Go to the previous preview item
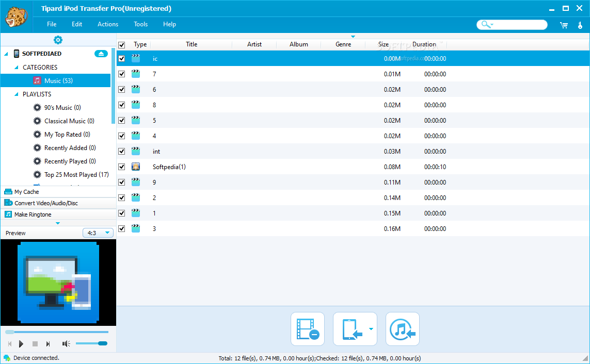This screenshot has width=590, height=364. (10, 344)
